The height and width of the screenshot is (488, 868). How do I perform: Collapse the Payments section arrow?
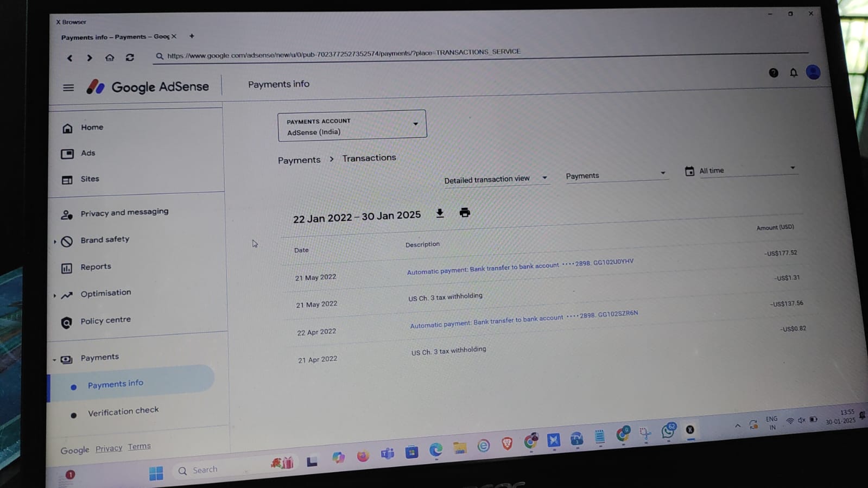point(54,360)
